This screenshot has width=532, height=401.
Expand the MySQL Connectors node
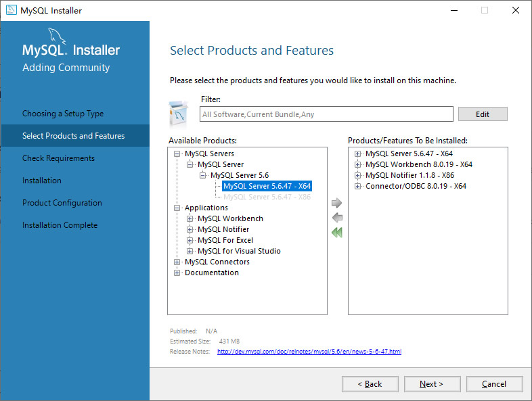[x=177, y=262]
